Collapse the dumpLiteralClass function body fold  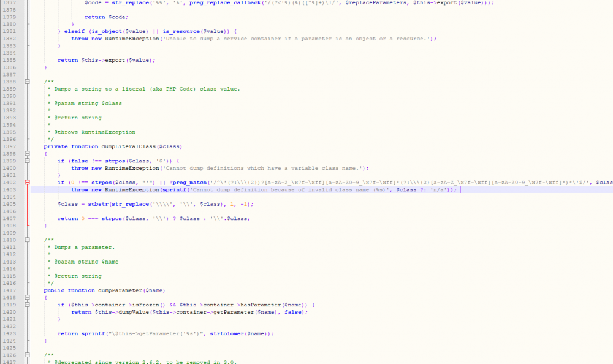pos(26,153)
